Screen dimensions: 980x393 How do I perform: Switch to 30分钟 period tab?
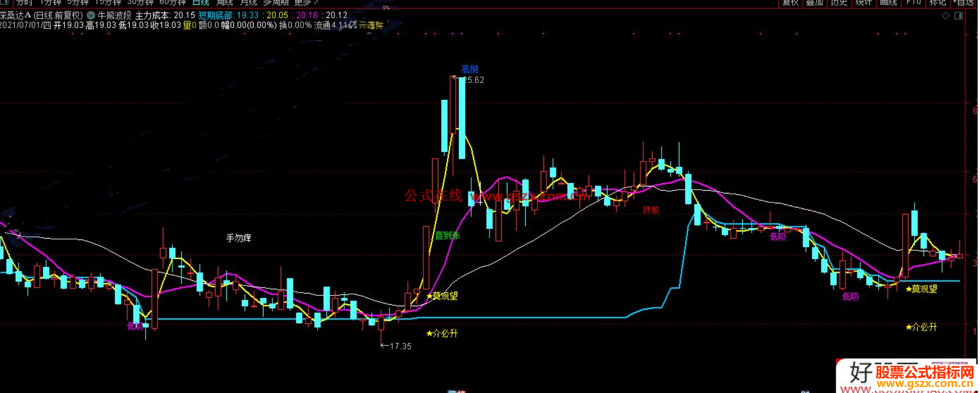[x=140, y=2]
